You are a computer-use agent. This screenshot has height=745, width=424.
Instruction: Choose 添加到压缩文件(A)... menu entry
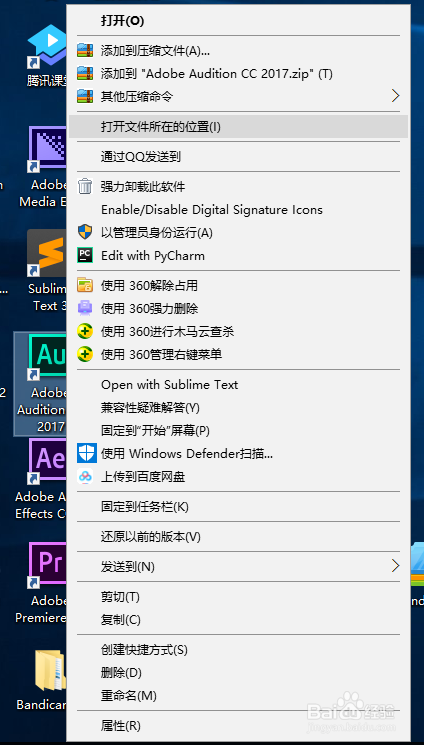239,51
